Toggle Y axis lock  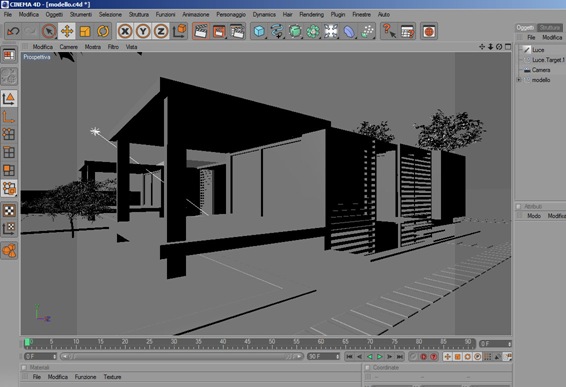pos(143,31)
